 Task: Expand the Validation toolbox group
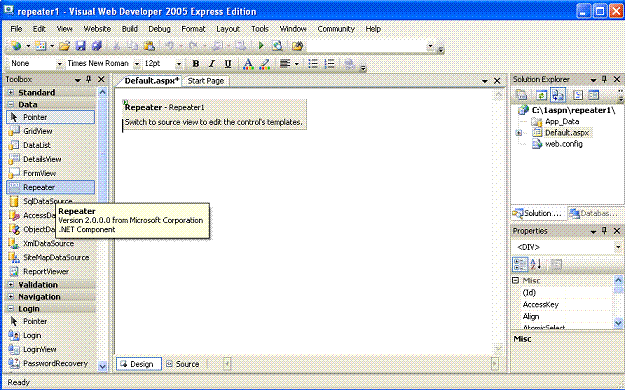[11, 285]
